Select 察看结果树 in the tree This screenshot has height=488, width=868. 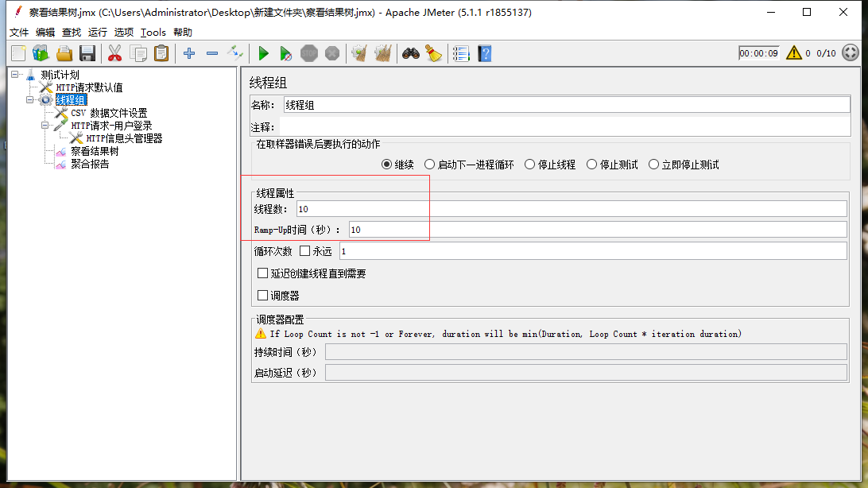click(95, 151)
